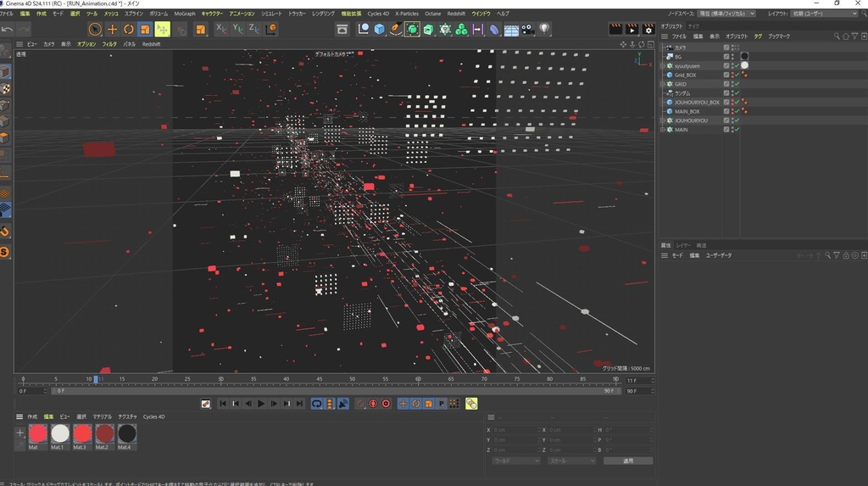Open the Cube primitive object icon
Image resolution: width=868 pixels, height=486 pixels.
[x=379, y=30]
